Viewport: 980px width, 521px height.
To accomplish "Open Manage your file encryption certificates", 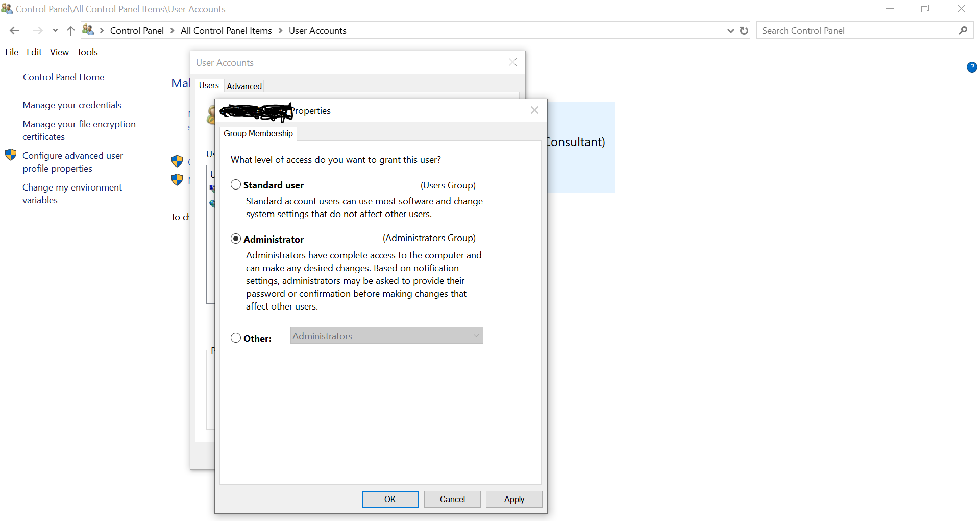I will [x=79, y=130].
